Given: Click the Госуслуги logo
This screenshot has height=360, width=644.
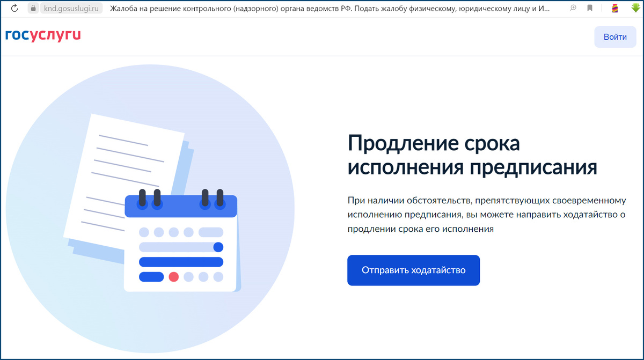Looking at the screenshot, I should tap(43, 36).
